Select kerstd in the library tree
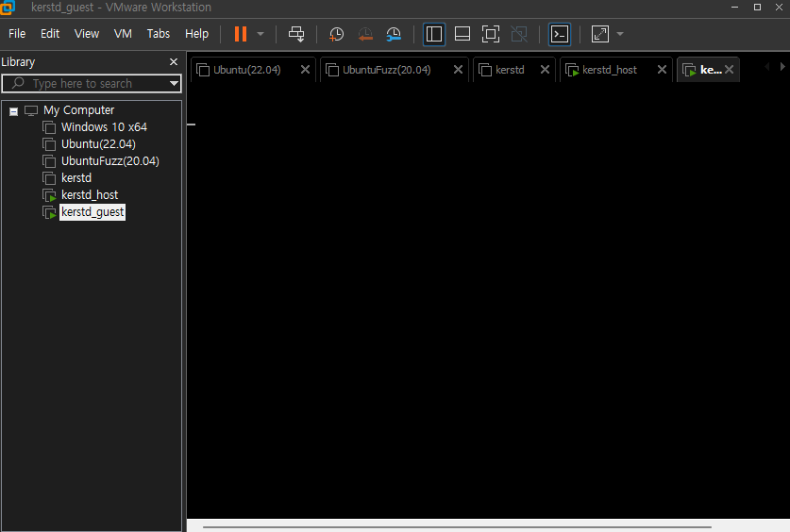 [x=76, y=178]
